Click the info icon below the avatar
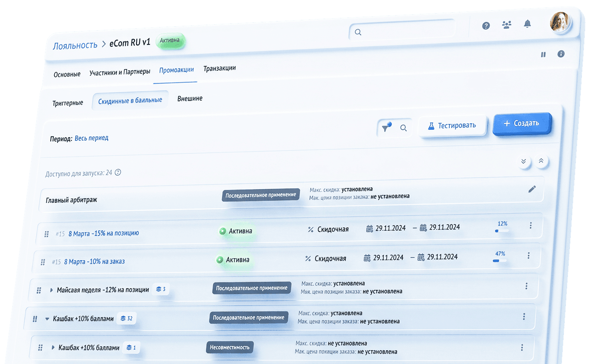Screen dimensions: 591x364 coord(561,54)
